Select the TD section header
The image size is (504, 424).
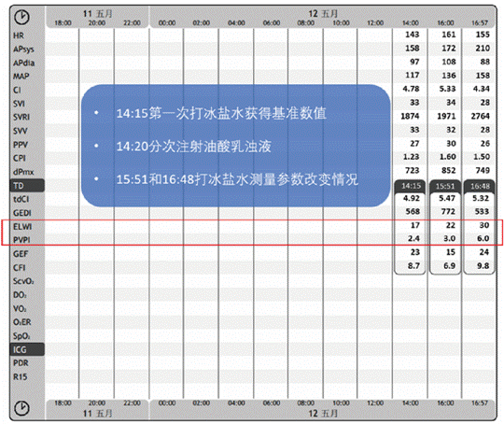[x=27, y=186]
